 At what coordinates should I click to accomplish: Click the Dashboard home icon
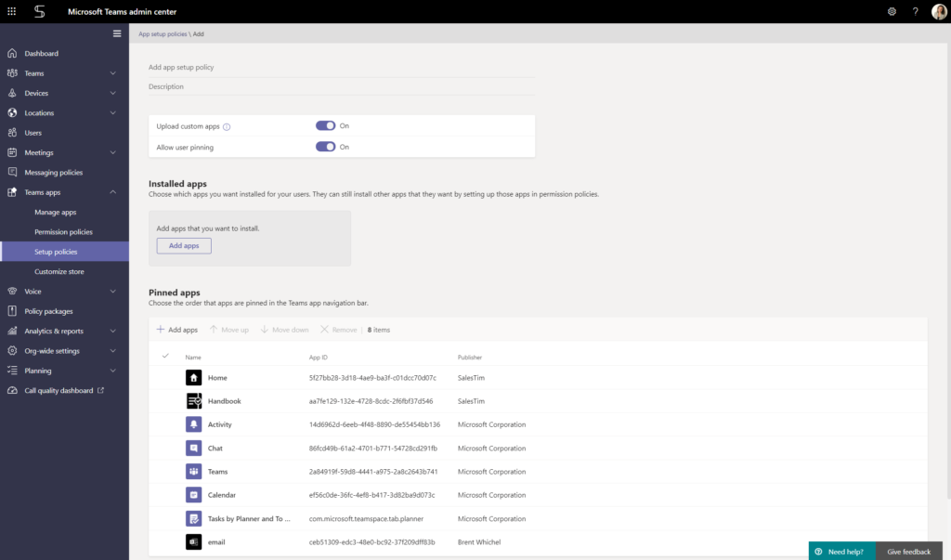click(12, 53)
